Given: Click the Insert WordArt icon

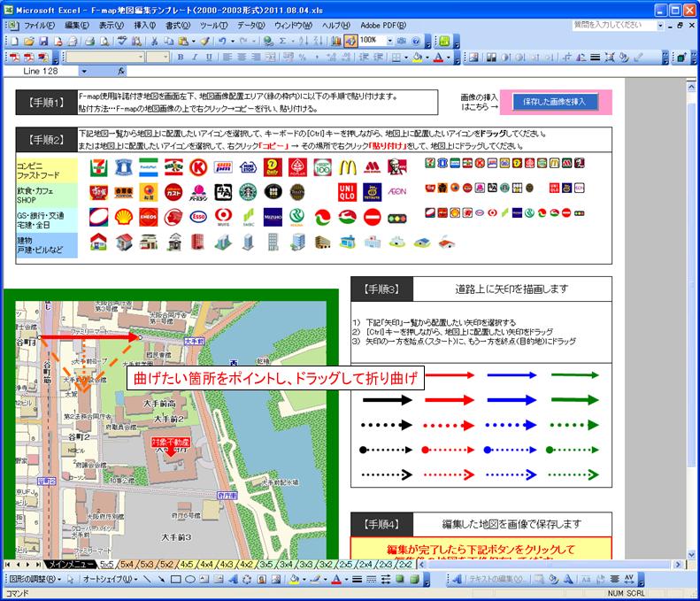Looking at the screenshot, I should tap(233, 580).
